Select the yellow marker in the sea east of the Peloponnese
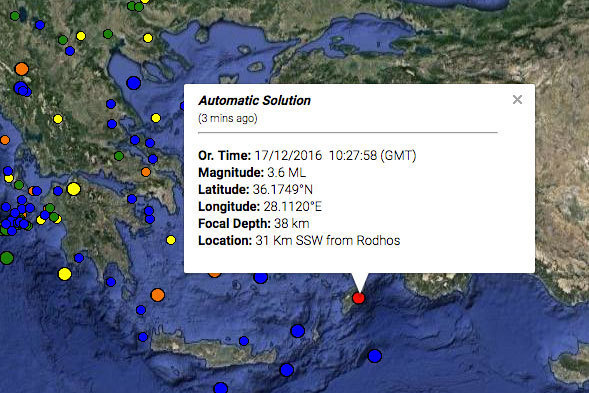This screenshot has width=589, height=393. click(171, 240)
